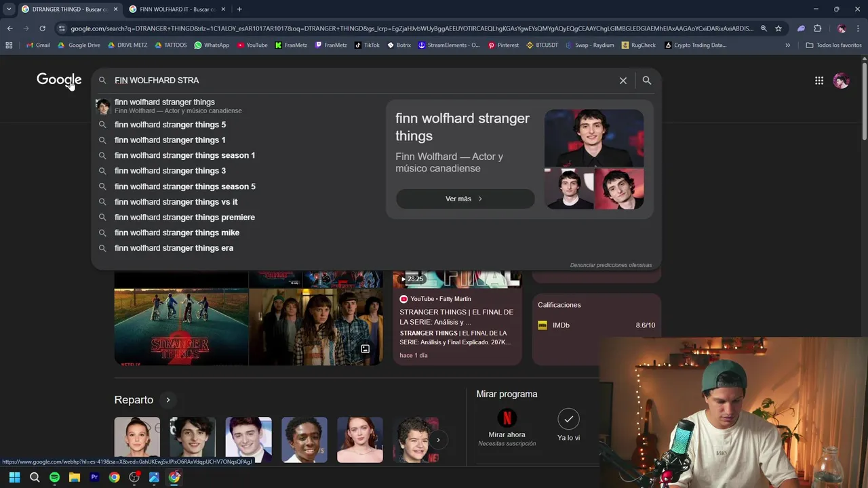Viewport: 868px width, 488px height.
Task: Open the Crypto Trading Data bookmark
Action: pos(695,45)
